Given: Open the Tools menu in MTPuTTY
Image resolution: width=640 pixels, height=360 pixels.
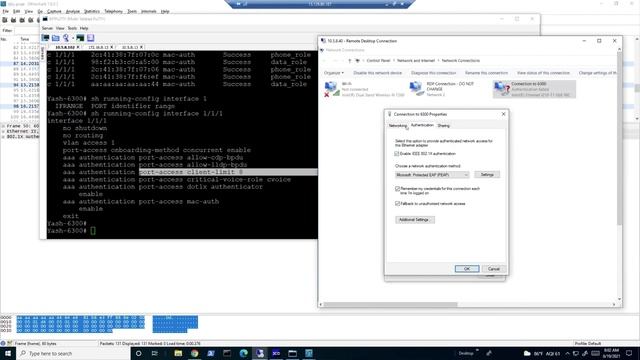Looking at the screenshot, I should coord(72,28).
